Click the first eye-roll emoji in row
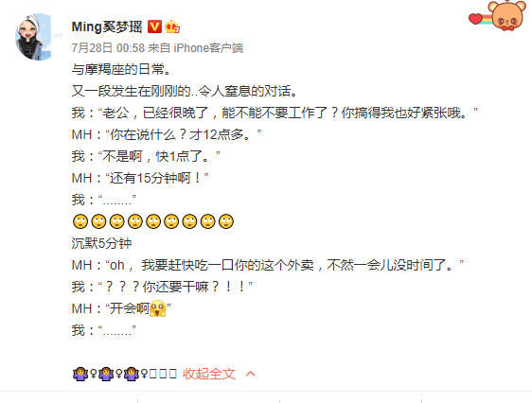The image size is (532, 403). coord(80,221)
